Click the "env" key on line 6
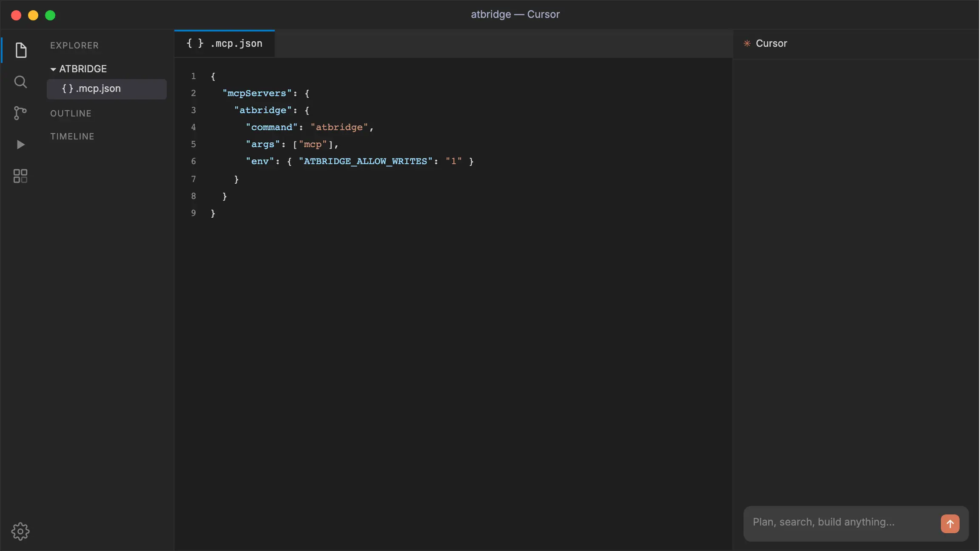The width and height of the screenshot is (980, 551). pos(260,162)
